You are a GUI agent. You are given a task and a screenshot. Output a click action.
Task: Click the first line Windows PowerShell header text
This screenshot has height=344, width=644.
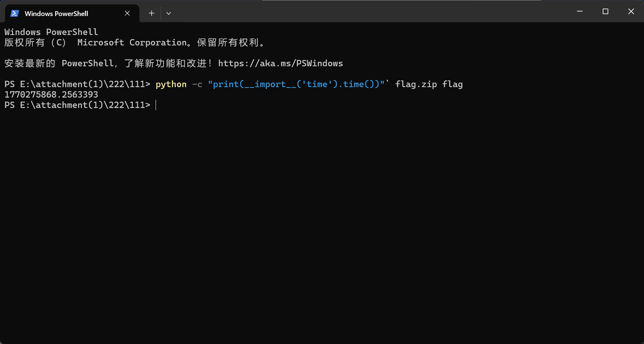coord(51,32)
